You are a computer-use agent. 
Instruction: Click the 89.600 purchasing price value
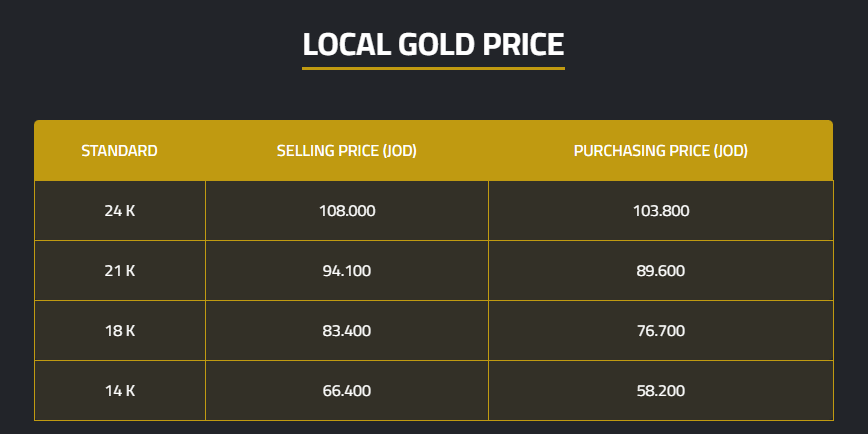[x=660, y=271]
